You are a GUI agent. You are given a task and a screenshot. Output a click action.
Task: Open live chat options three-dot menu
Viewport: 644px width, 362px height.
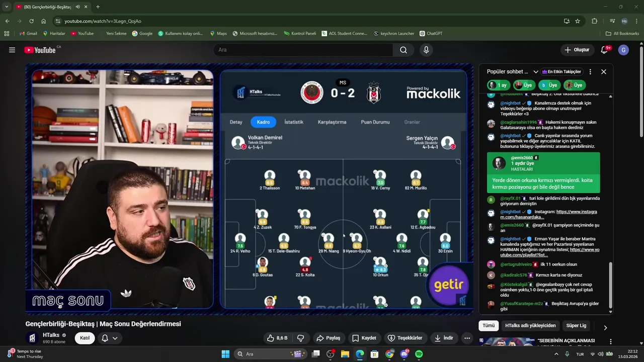[x=590, y=72]
